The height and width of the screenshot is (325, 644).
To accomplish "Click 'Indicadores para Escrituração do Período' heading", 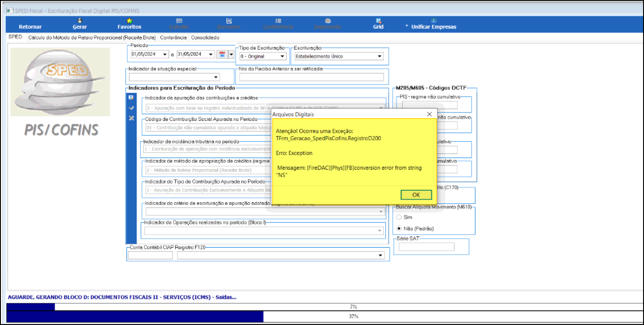I will [x=182, y=87].
